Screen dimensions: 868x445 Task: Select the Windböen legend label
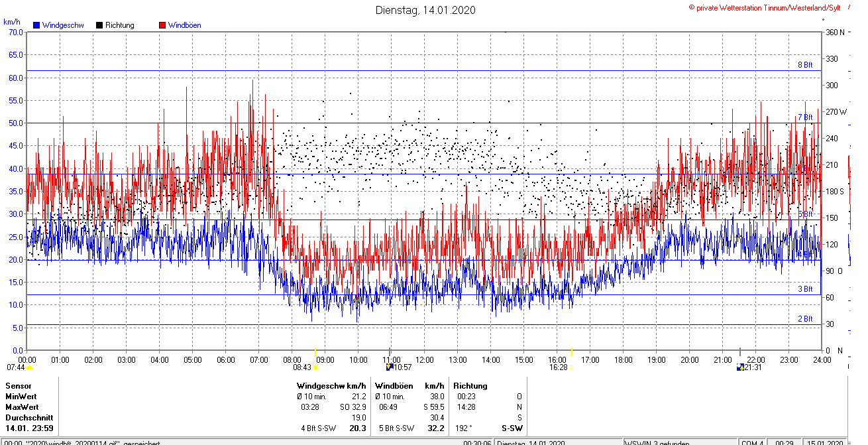point(185,25)
